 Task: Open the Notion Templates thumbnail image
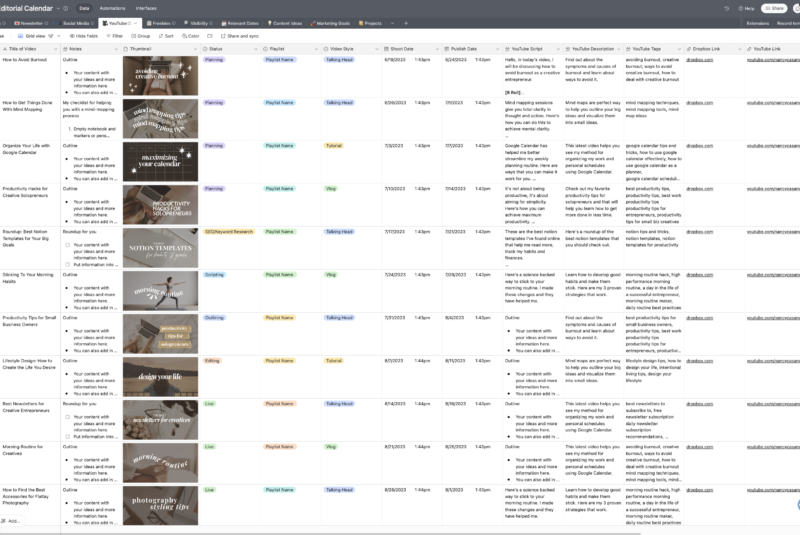point(160,248)
